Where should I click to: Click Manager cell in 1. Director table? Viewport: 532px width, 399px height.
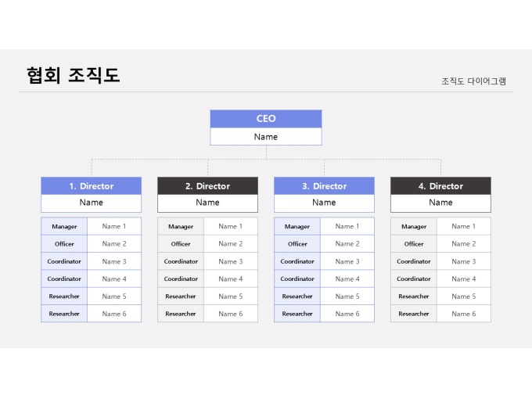pos(64,227)
